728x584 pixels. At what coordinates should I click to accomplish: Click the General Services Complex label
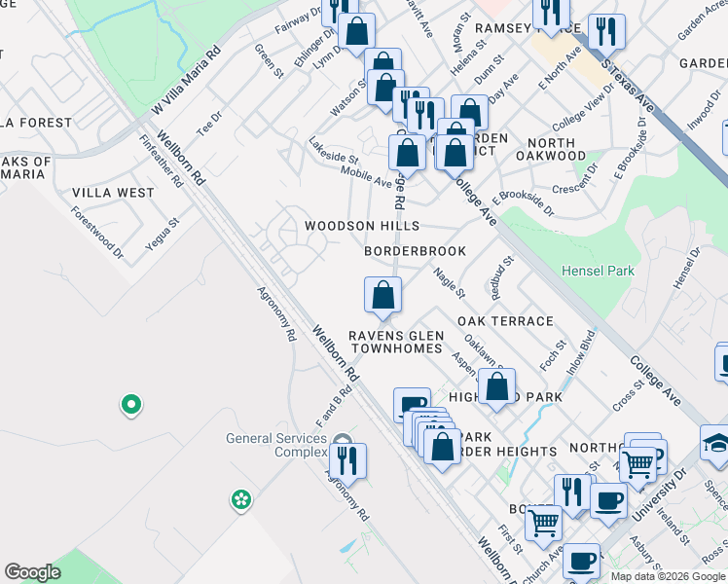[277, 445]
